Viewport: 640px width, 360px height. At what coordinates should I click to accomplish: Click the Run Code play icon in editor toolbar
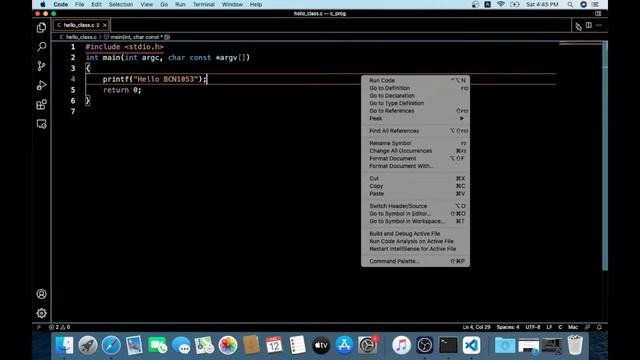(x=578, y=26)
